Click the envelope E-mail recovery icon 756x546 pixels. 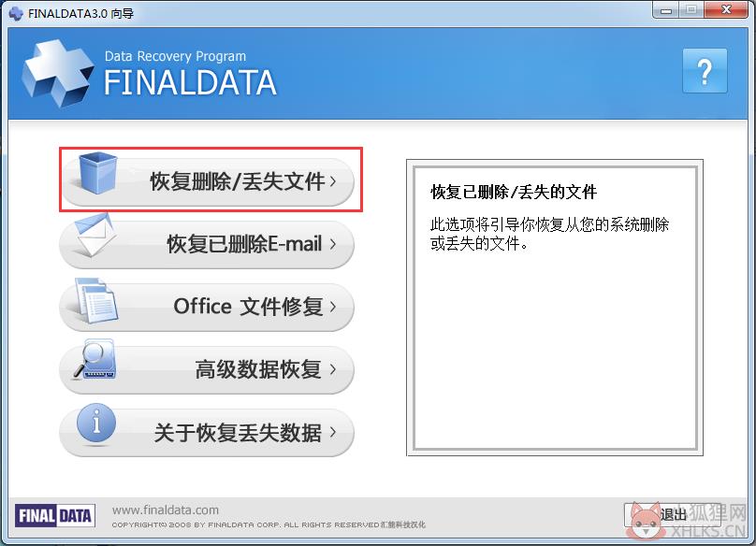[x=95, y=235]
